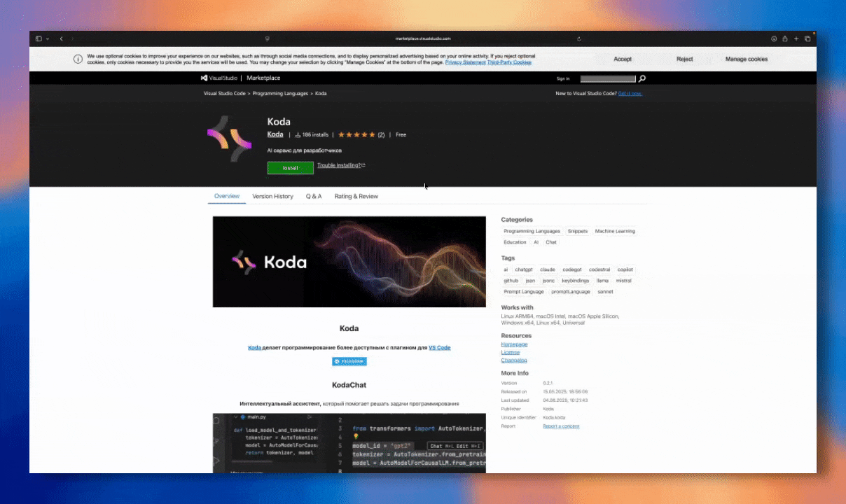
Task: Select Snippets category
Action: click(x=578, y=231)
